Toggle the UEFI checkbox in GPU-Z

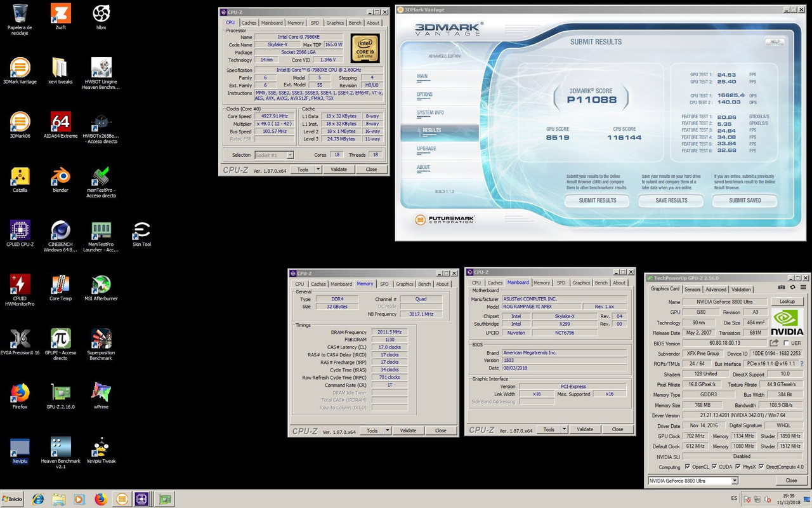(787, 343)
